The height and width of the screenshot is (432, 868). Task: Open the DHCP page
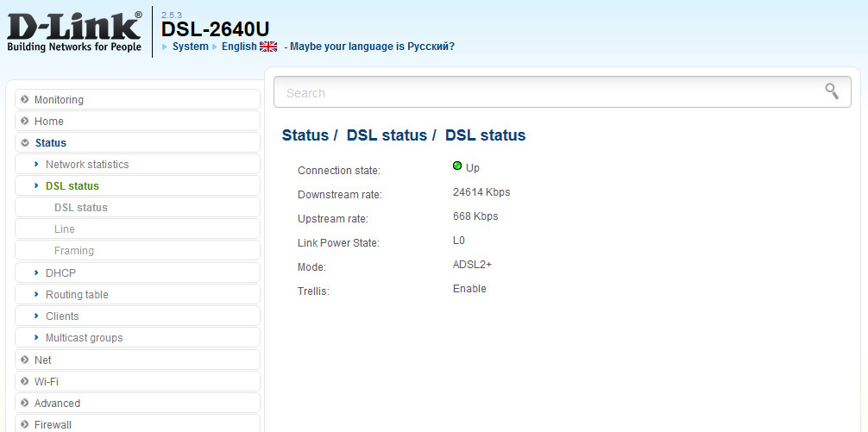(x=137, y=272)
